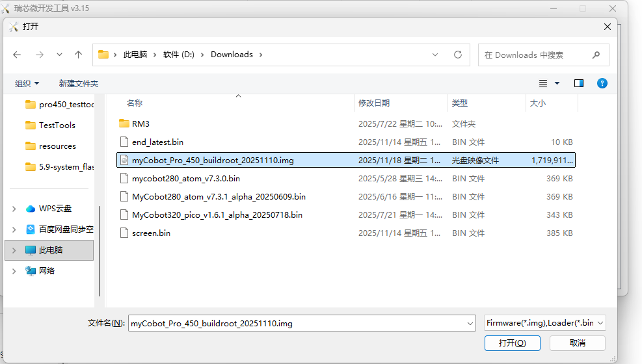Viewport: 642px width, 364px height.
Task: Expand the 百度网盘同步空间 tree node
Action: 14,229
